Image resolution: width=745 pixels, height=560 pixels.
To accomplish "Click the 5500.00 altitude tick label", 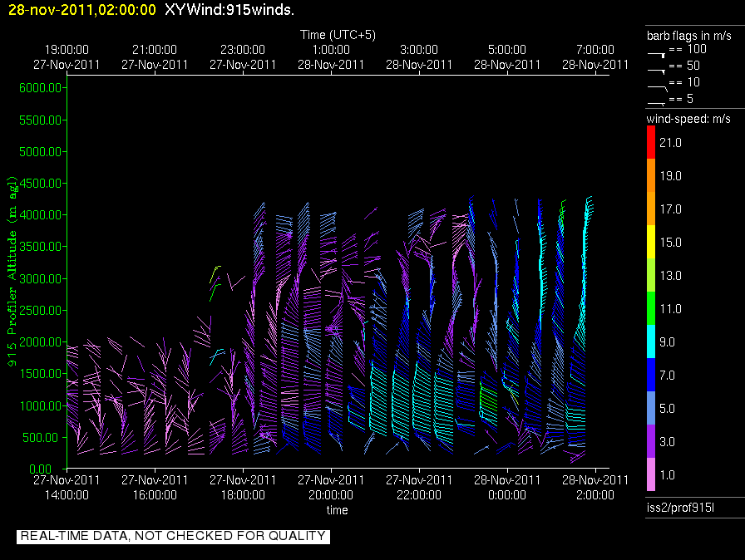I will (x=41, y=120).
